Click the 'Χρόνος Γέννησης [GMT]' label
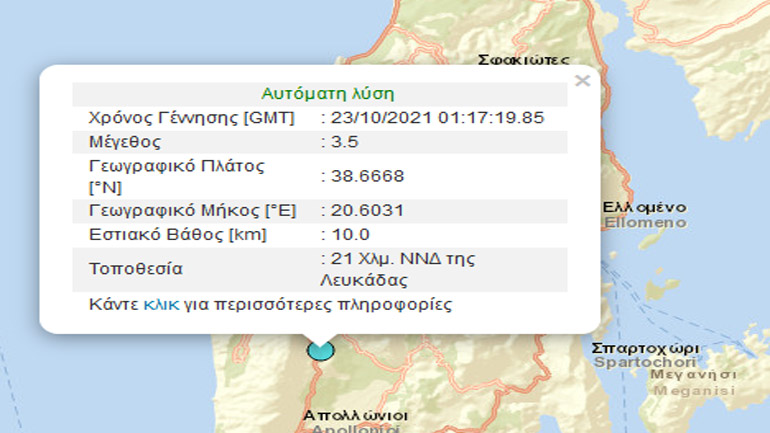Viewport: 770px width, 433px height. tap(192, 118)
